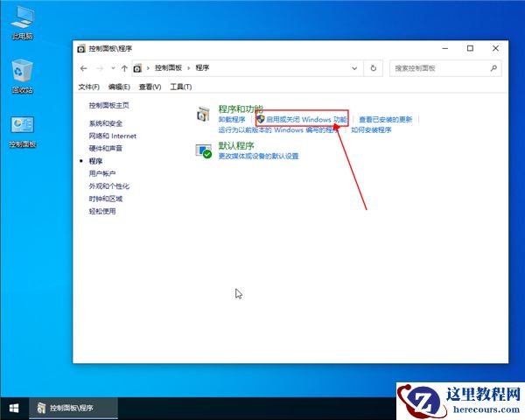Refresh the Control Panel view

point(374,68)
